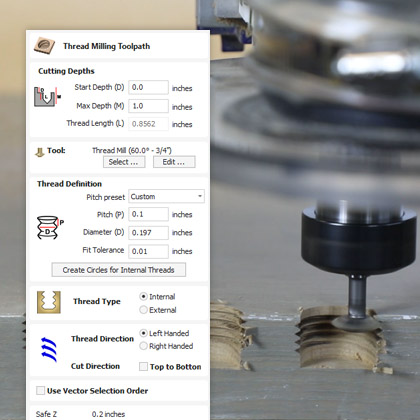Click the Pitch (P) value field
Viewport: 420px width, 420px height.
tap(148, 214)
